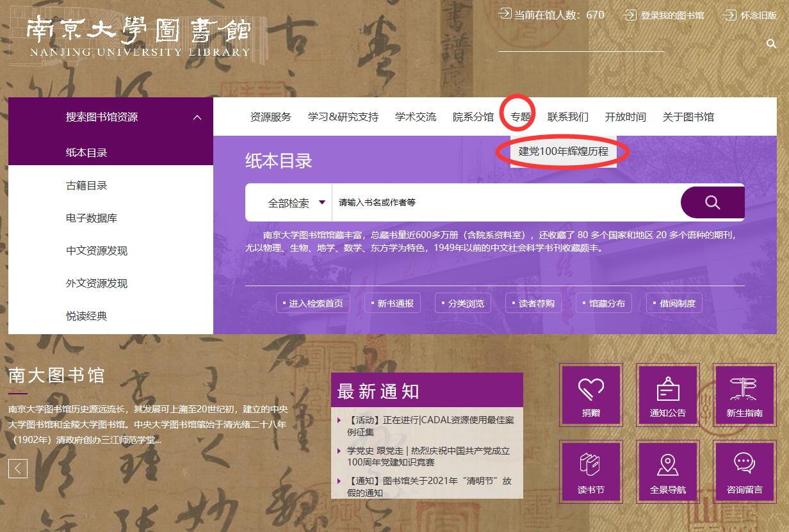Open 关于图书馆 menu
Screen dimensions: 789x532
[x=688, y=117]
